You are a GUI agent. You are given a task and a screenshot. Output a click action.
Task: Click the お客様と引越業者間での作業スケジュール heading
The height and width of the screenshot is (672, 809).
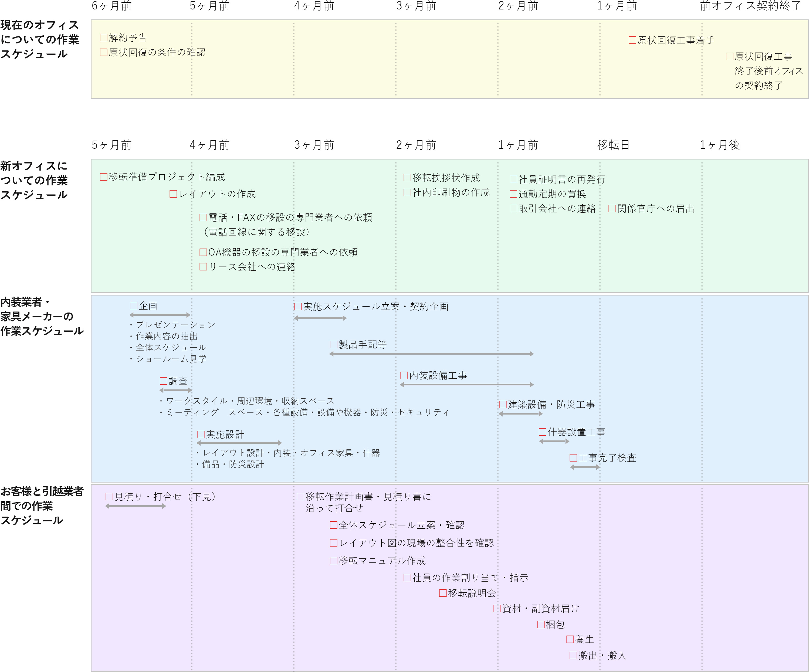pos(42,506)
